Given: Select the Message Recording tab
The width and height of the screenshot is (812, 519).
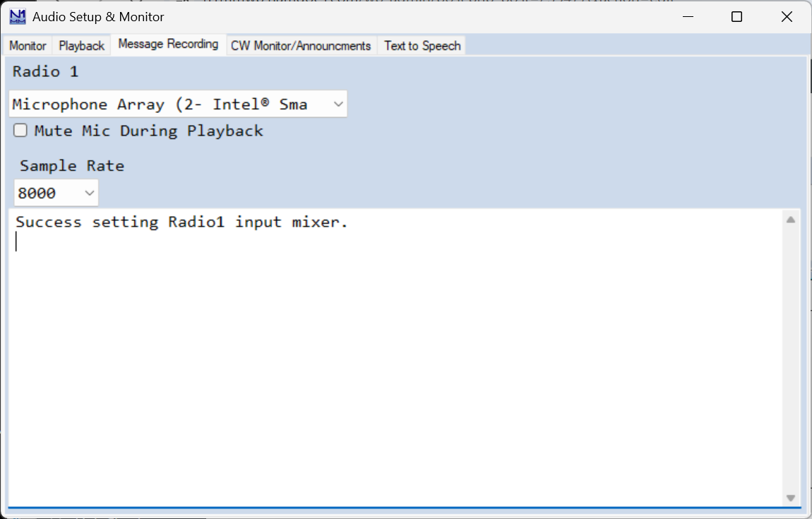Looking at the screenshot, I should coord(168,44).
